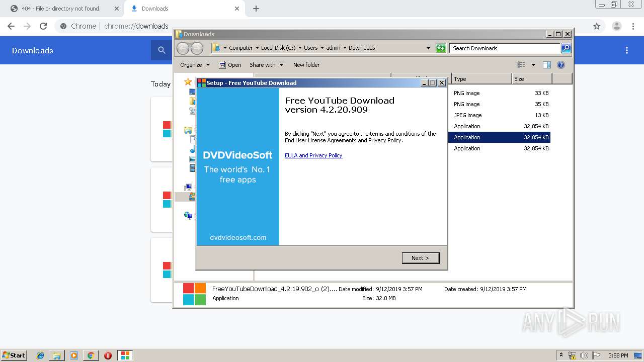Click the Chrome back arrow
The image size is (644, 362).
tap(11, 26)
